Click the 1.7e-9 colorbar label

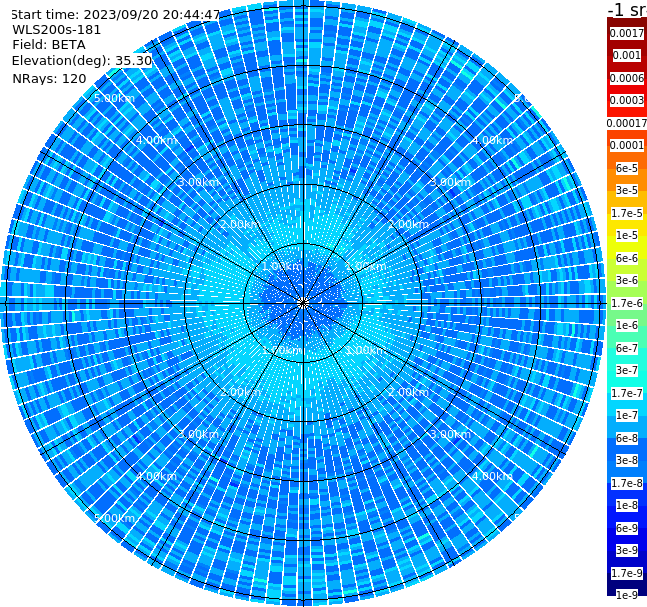coord(627,573)
